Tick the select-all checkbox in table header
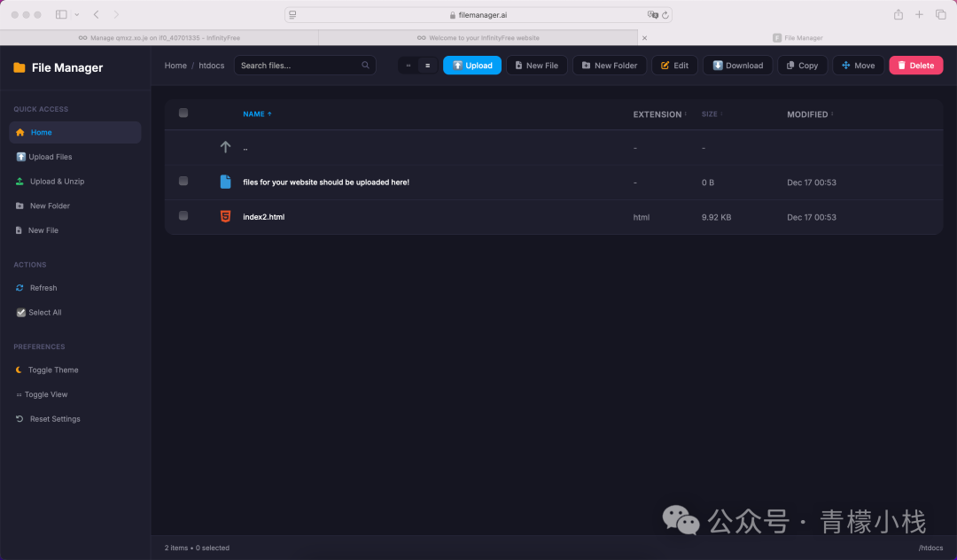Image resolution: width=957 pixels, height=560 pixels. (183, 113)
